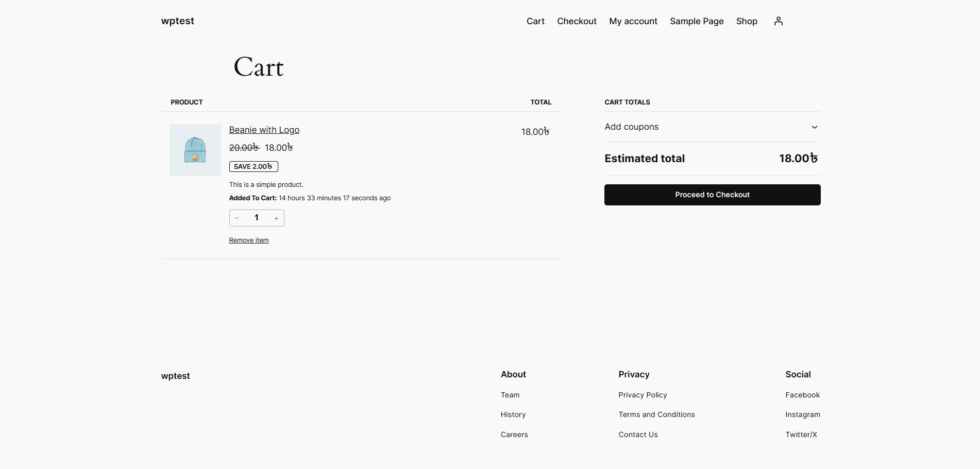Open the Beanie with Logo product link

tap(264, 130)
